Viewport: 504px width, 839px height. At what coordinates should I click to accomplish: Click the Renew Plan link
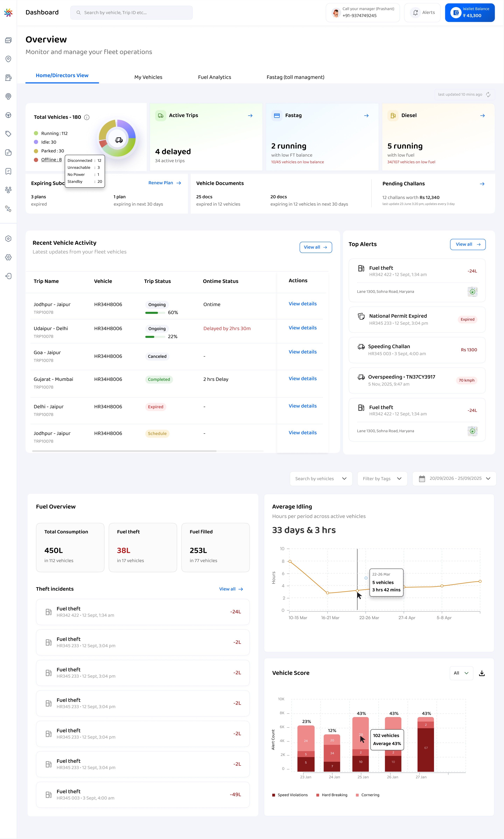tap(165, 183)
